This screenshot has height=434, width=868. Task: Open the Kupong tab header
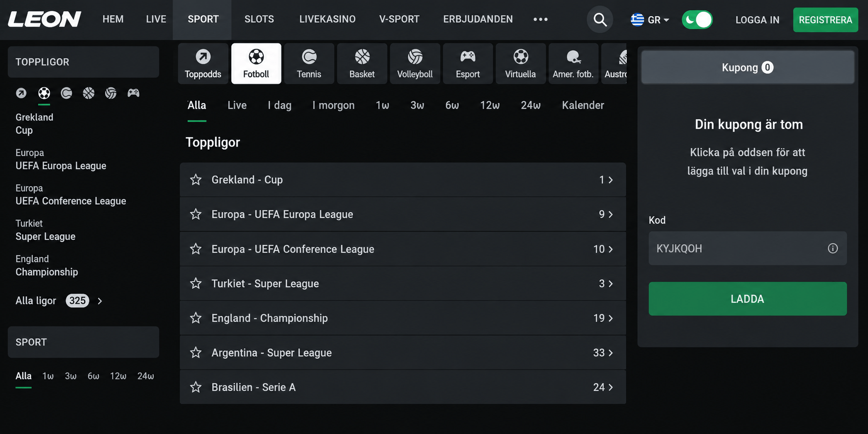point(748,68)
